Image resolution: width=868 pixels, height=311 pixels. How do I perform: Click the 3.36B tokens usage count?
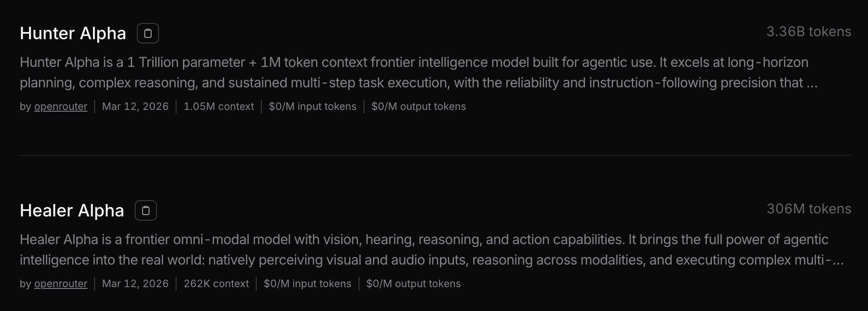click(808, 32)
